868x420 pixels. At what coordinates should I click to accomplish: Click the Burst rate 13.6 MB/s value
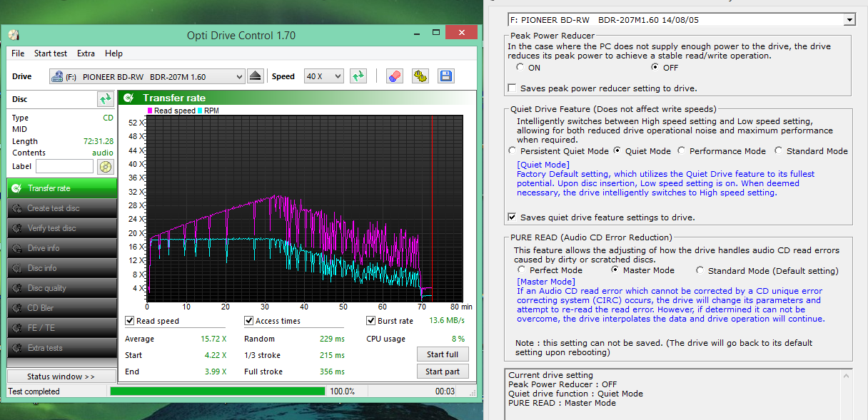click(447, 321)
